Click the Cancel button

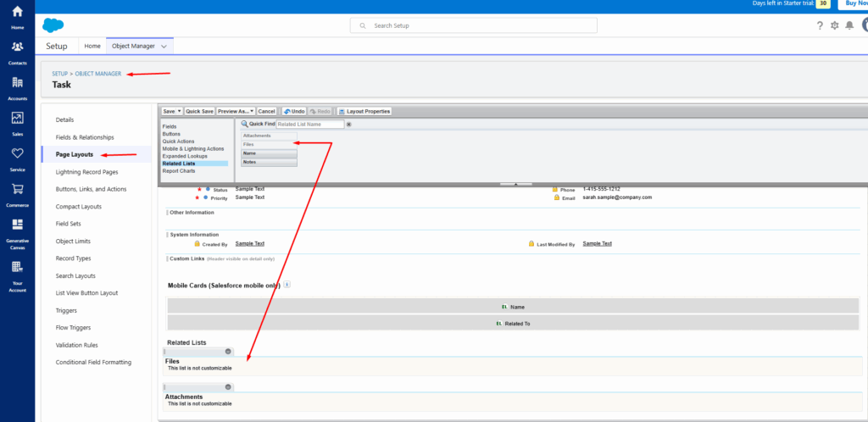point(267,111)
